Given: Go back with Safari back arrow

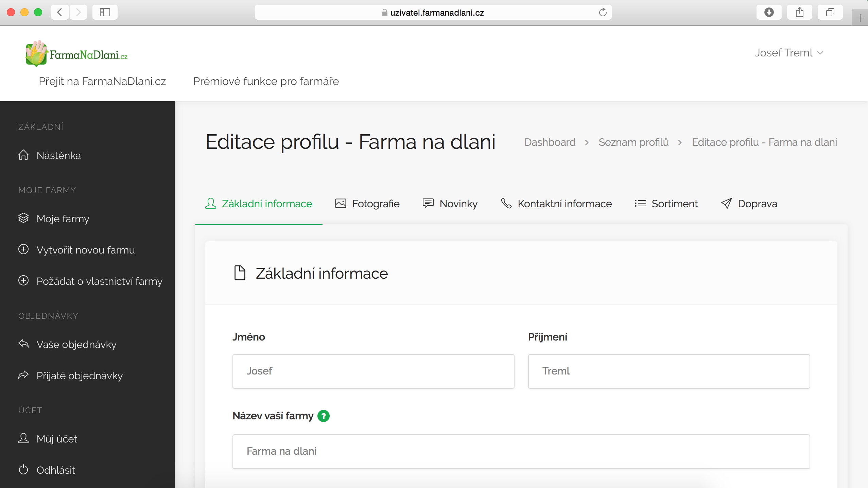Looking at the screenshot, I should [60, 13].
